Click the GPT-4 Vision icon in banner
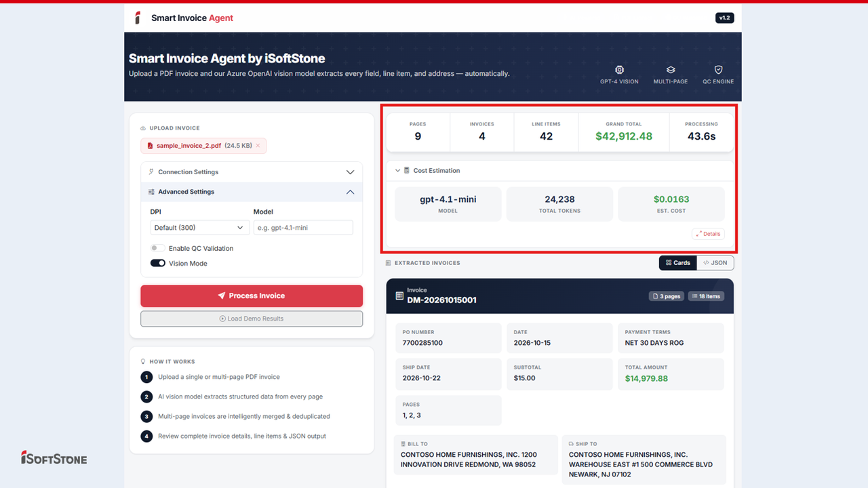The image size is (868, 488). point(619,70)
